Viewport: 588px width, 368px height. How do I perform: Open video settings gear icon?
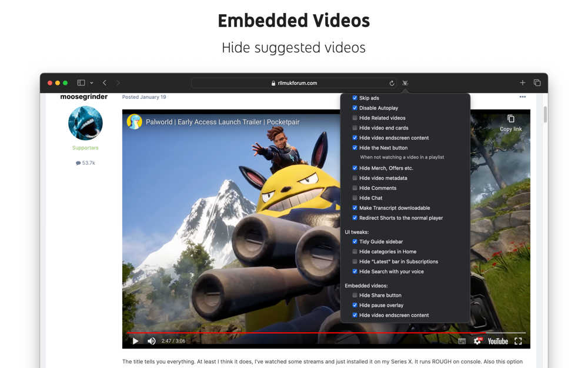tap(477, 341)
